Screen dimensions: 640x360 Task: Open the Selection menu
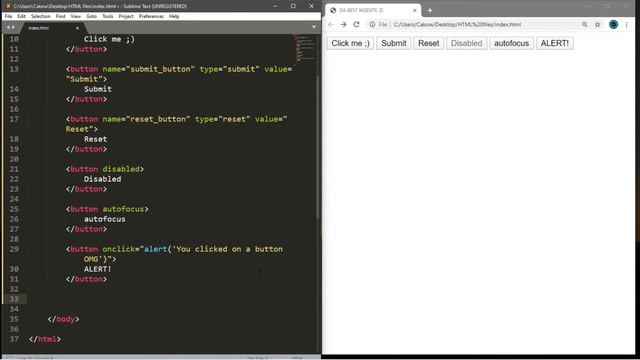click(x=40, y=16)
